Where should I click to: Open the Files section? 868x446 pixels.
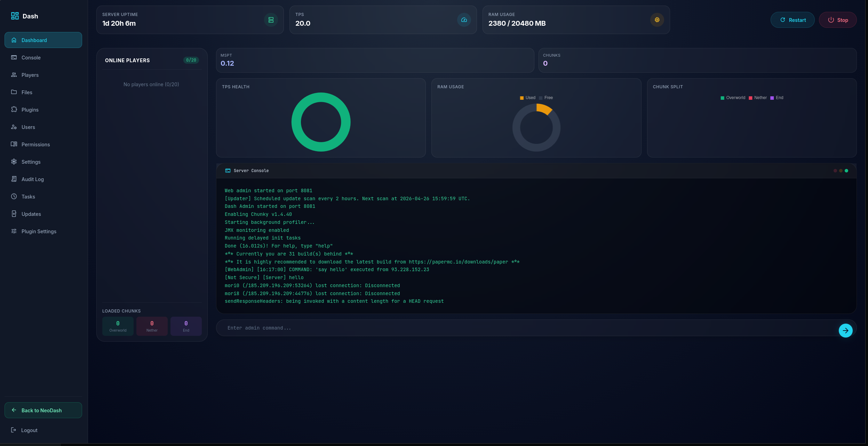[x=43, y=92]
